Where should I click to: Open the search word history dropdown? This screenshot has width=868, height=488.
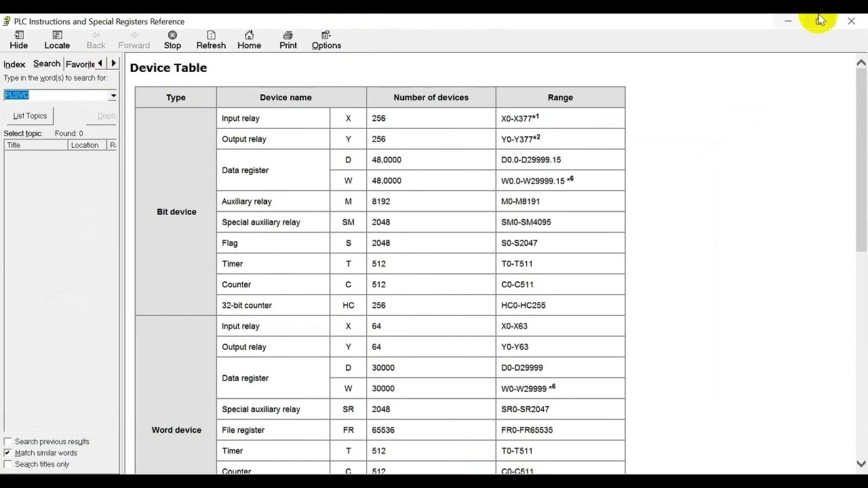113,96
